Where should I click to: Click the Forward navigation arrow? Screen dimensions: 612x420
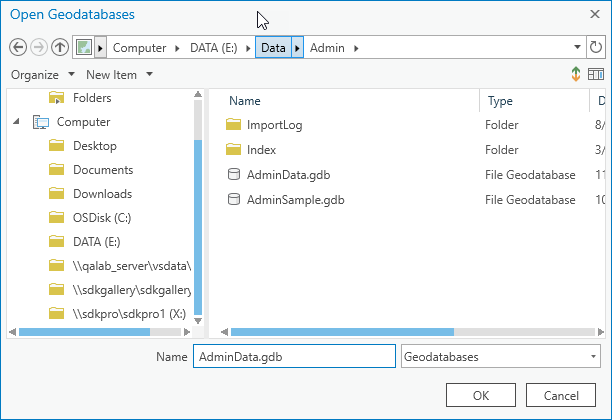coord(39,48)
